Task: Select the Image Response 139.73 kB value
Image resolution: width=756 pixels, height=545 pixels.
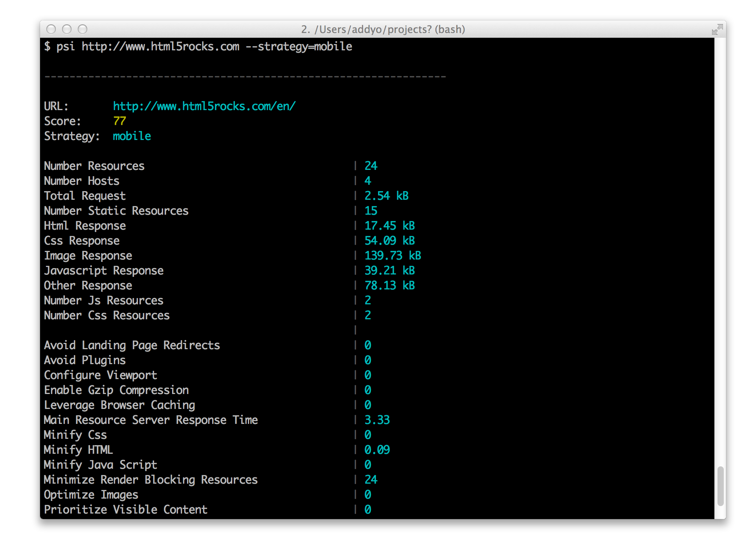Action: tap(392, 256)
